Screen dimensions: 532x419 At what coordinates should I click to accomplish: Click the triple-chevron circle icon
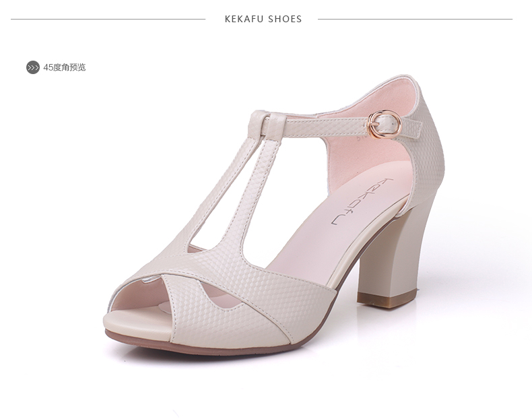(33, 67)
